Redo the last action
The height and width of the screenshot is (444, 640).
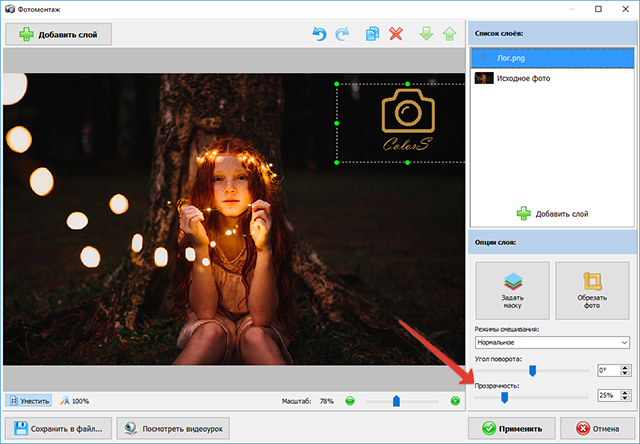[x=342, y=34]
